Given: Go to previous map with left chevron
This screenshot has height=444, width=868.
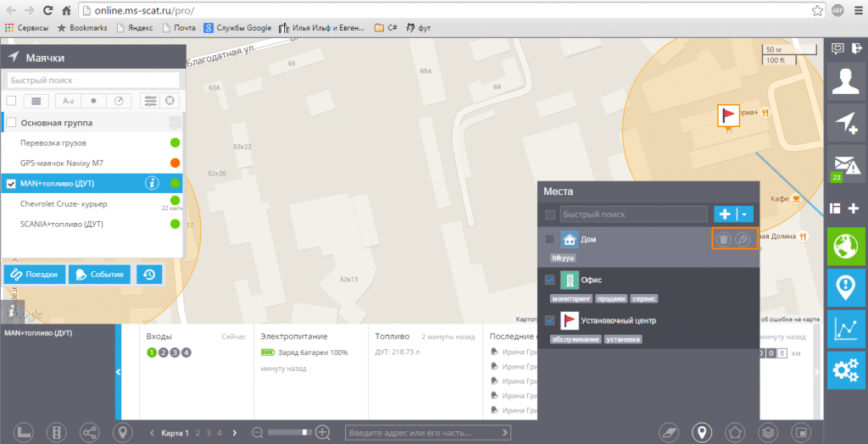Looking at the screenshot, I should pos(153,433).
